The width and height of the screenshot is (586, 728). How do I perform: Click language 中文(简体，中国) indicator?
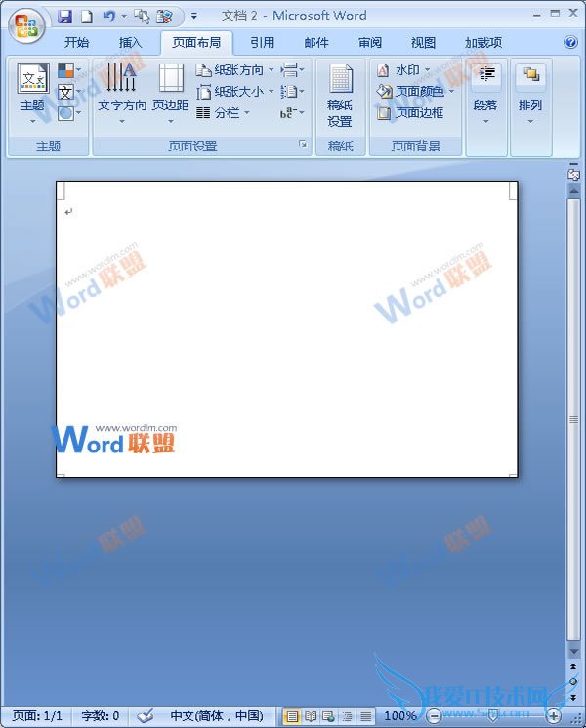[x=217, y=716]
